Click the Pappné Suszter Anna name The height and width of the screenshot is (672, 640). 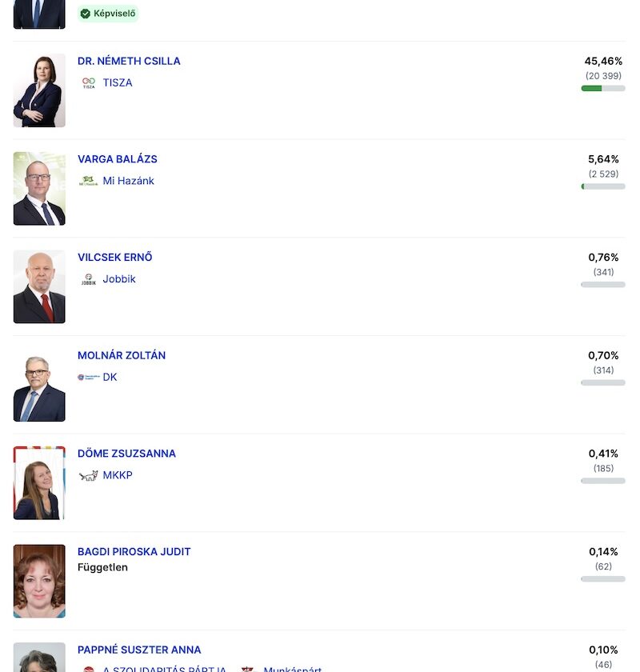(139, 650)
